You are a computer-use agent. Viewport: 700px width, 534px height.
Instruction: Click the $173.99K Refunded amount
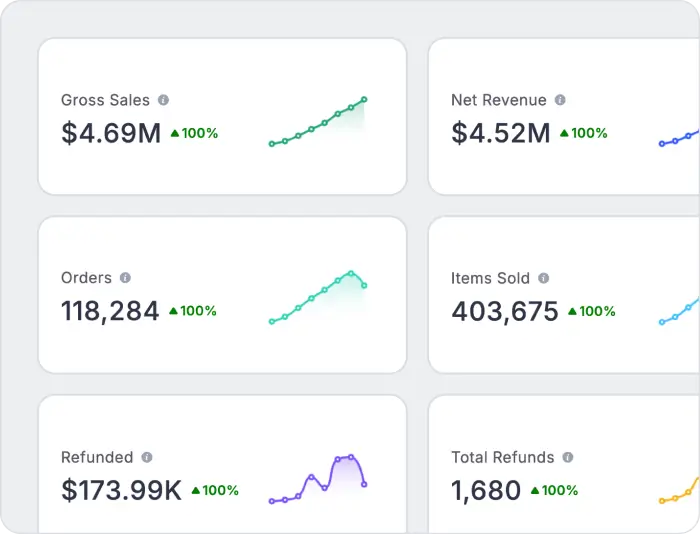coord(121,490)
